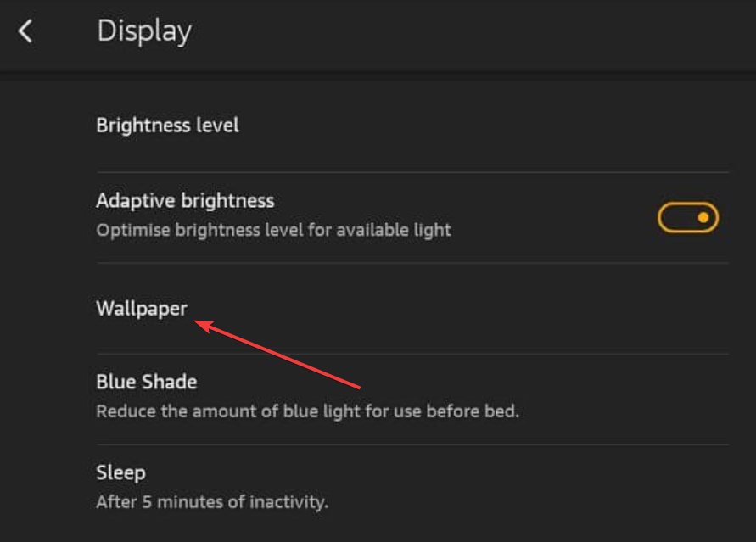
Task: Click the Display page title
Action: click(144, 31)
